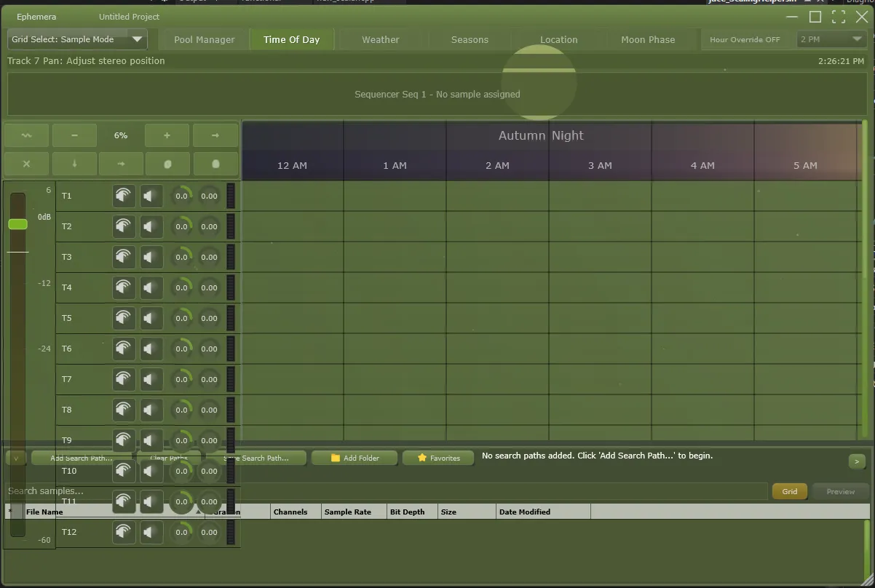Open the 2 PM hour dropdown

tap(831, 39)
